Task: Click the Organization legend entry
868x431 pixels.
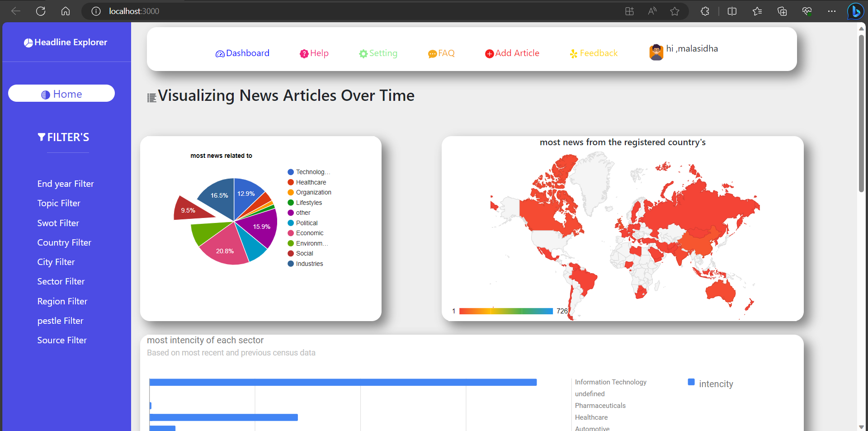Action: [x=309, y=192]
